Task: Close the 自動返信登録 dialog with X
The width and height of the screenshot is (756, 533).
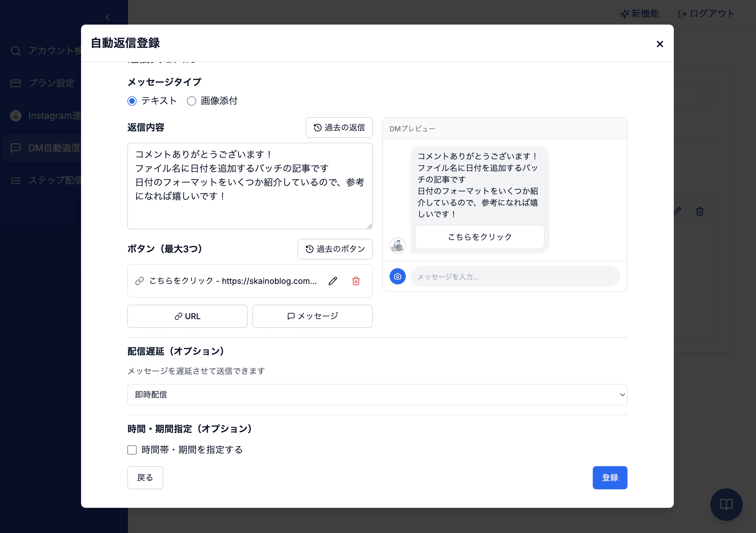Action: tap(660, 44)
